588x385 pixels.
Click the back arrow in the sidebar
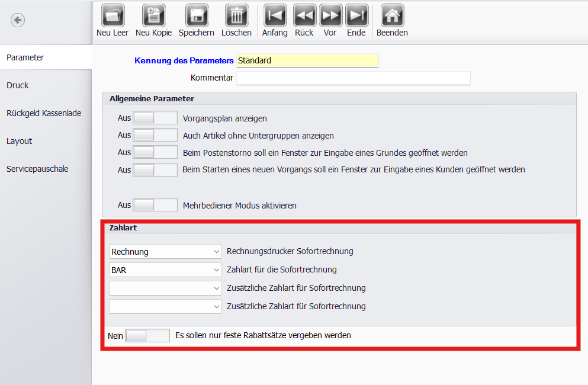coord(18,21)
